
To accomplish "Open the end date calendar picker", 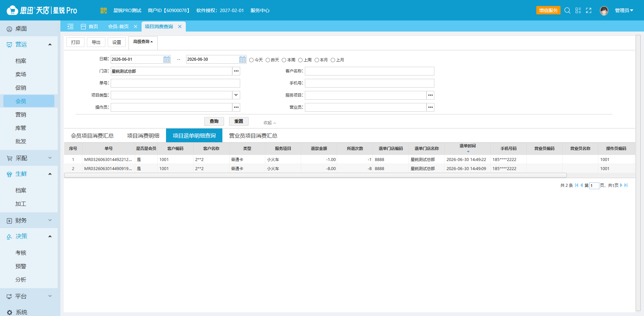I will (x=243, y=59).
